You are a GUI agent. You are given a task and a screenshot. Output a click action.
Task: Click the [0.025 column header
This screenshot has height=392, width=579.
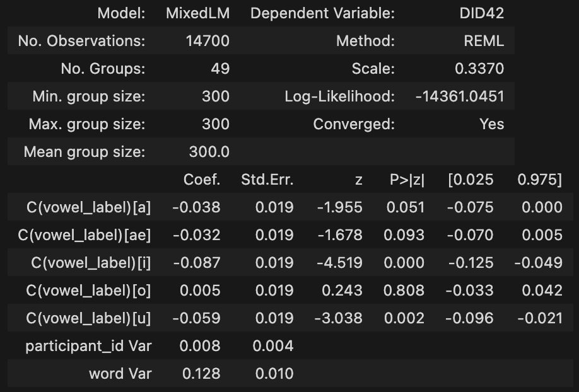point(470,180)
